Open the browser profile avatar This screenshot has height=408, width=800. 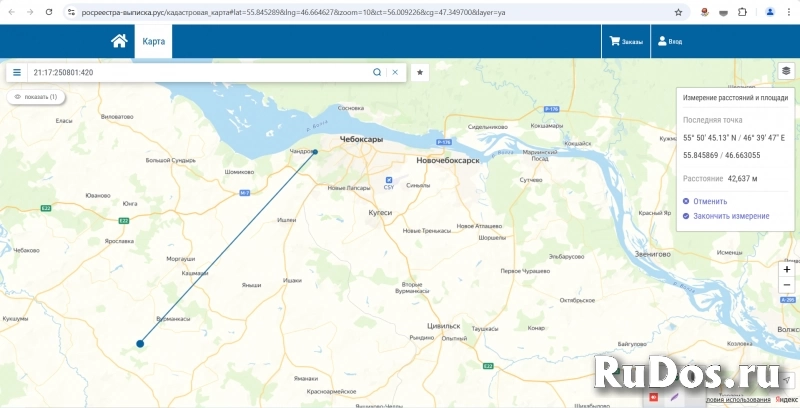770,12
